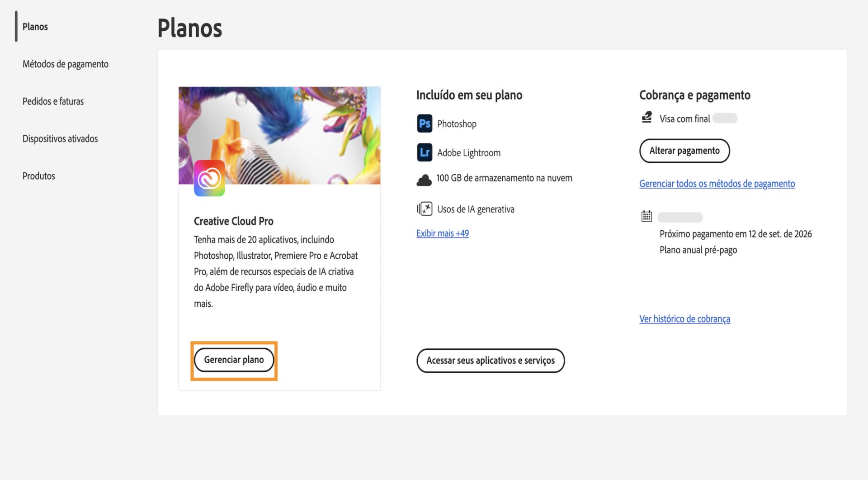Expand Exibir mais +49 apps list
Screen dimensions: 868x480
click(x=442, y=233)
